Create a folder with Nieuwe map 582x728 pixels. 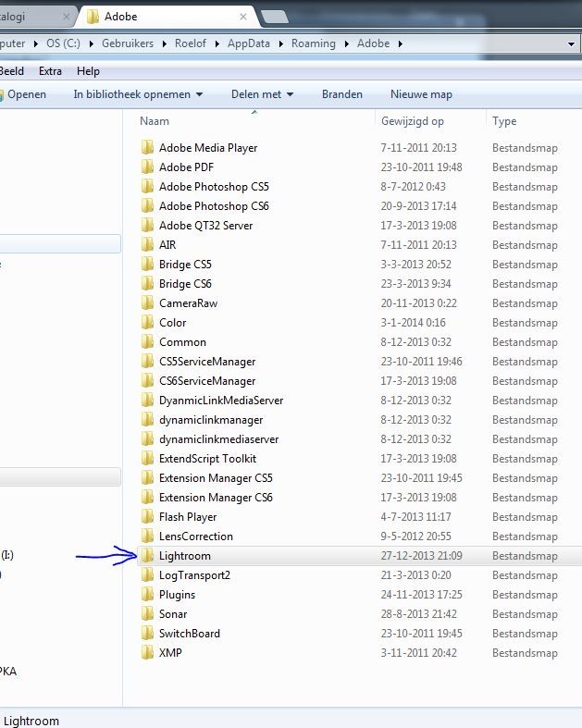pos(421,94)
